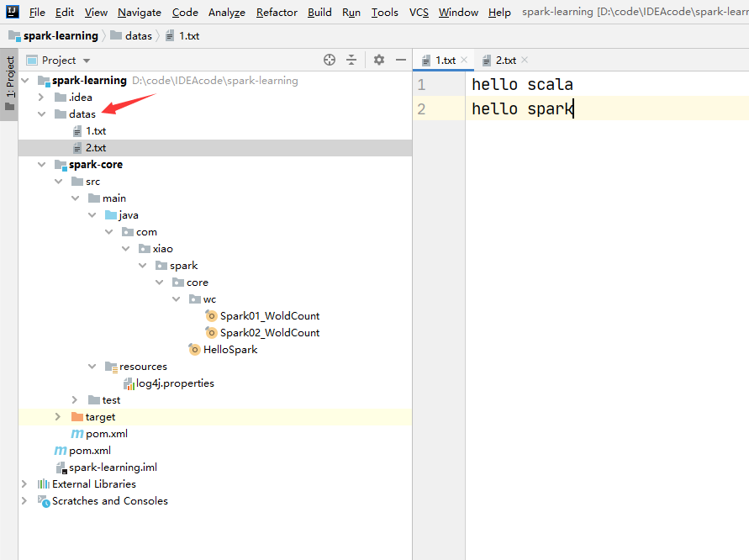
Task: Collapse the resources folder
Action: click(x=92, y=366)
